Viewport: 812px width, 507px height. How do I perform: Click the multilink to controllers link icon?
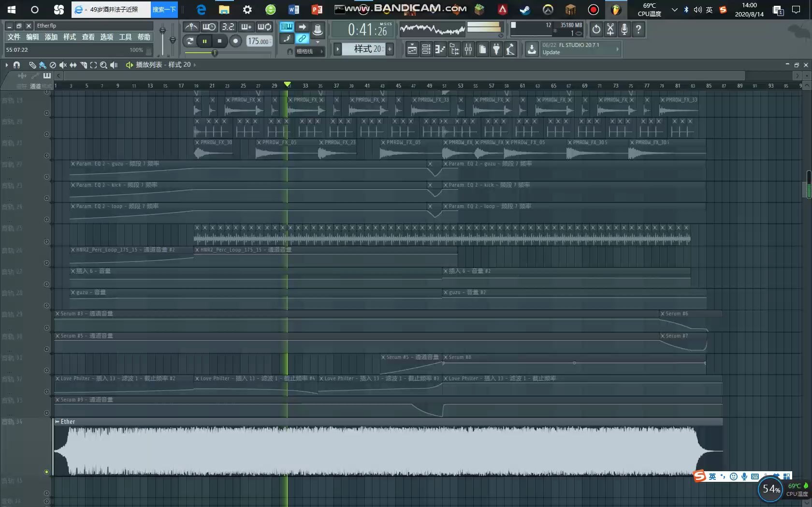[x=302, y=38]
